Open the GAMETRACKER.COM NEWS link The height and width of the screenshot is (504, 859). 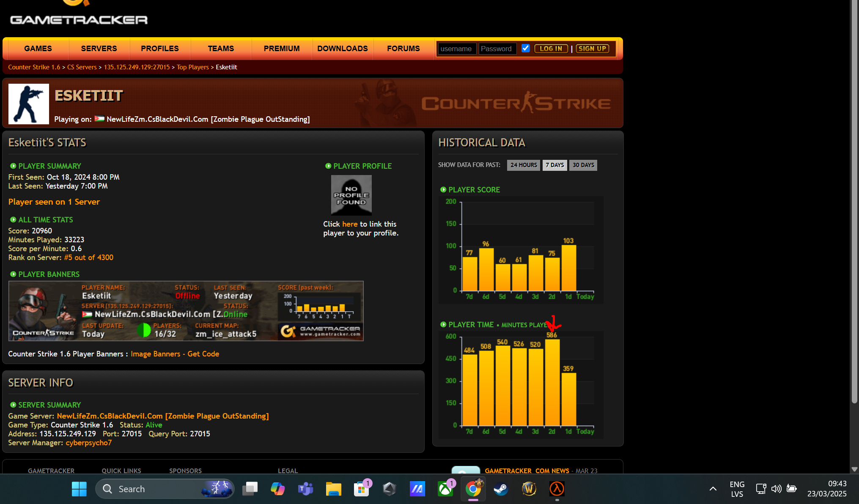pos(527,471)
